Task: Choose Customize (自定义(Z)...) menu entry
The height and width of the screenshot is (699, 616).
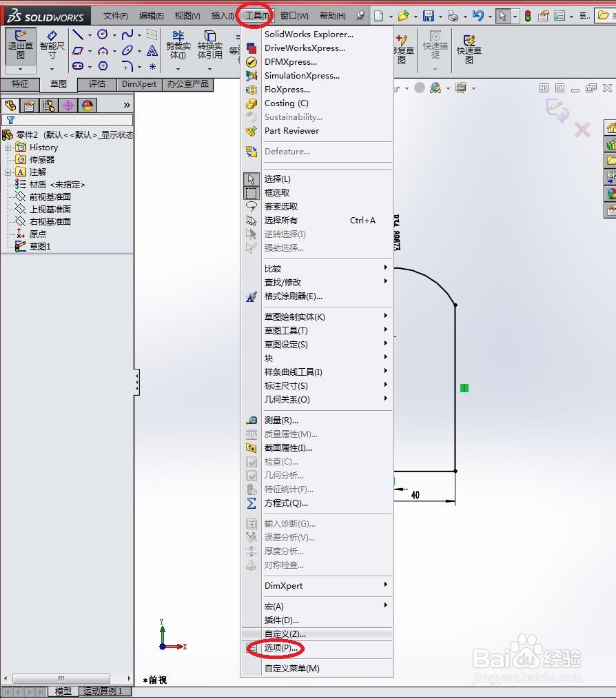Action: (x=318, y=634)
